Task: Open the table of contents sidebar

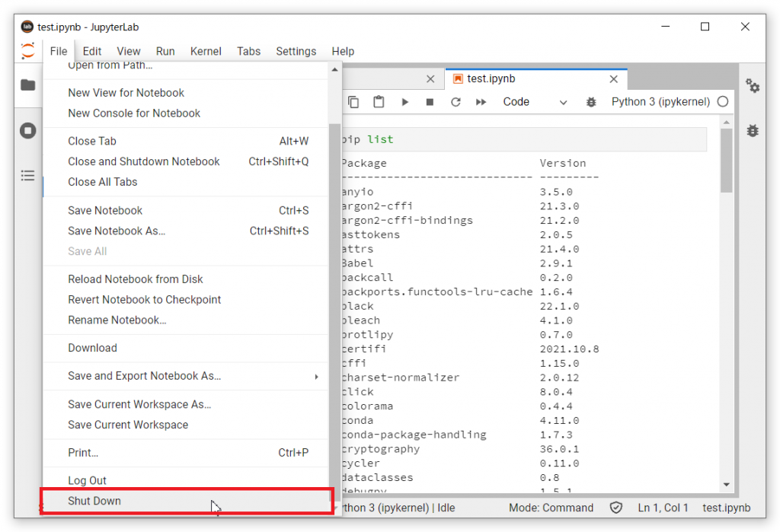Action: click(27, 175)
